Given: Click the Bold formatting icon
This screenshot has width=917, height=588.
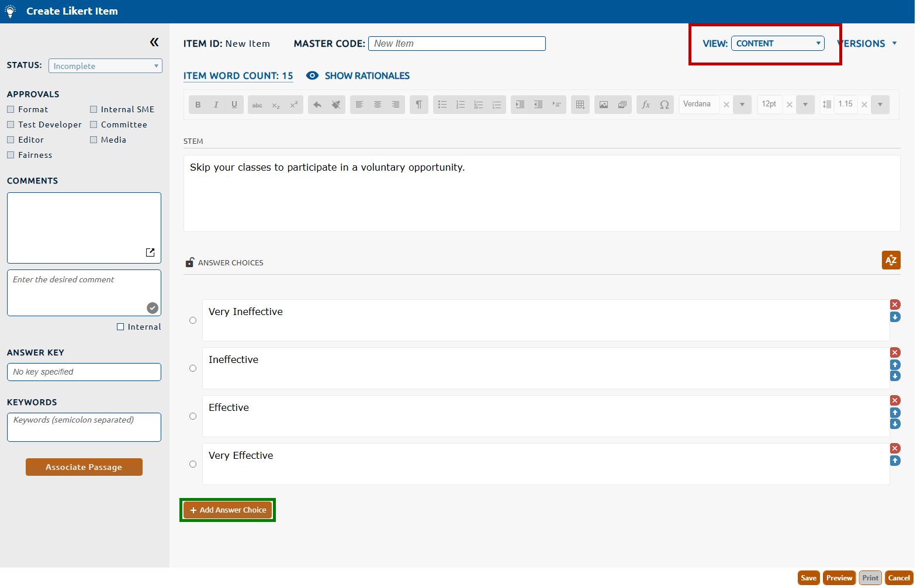Looking at the screenshot, I should [x=198, y=105].
